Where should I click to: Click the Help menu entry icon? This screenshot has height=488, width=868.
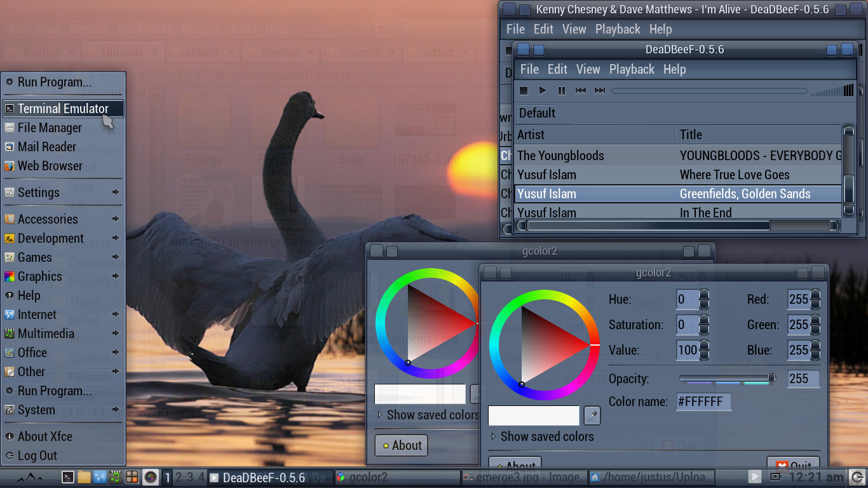[x=10, y=295]
